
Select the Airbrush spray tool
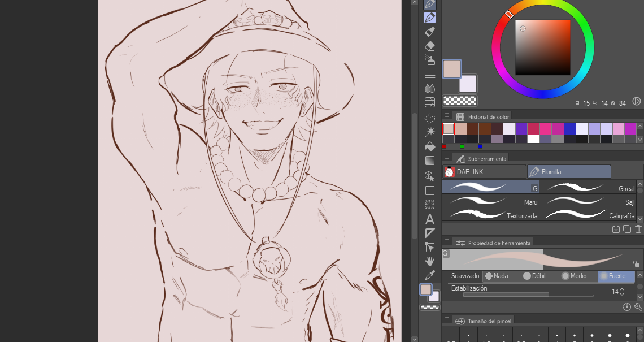point(429,60)
